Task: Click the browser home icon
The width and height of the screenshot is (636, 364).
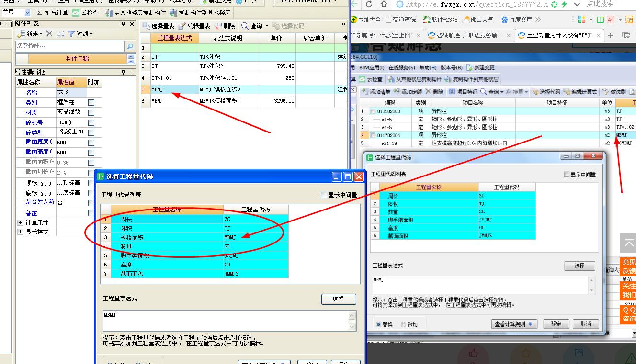Action: (384, 4)
